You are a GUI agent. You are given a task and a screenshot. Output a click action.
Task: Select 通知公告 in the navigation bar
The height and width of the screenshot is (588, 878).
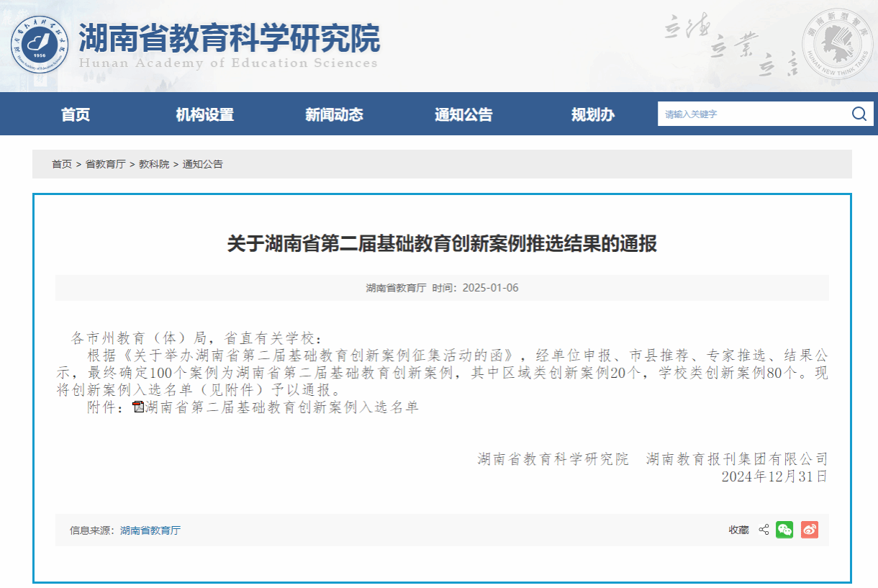pos(463,114)
